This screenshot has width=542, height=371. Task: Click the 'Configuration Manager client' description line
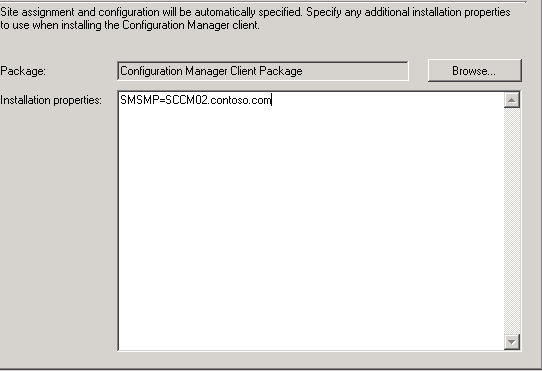pyautogui.click(x=129, y=25)
